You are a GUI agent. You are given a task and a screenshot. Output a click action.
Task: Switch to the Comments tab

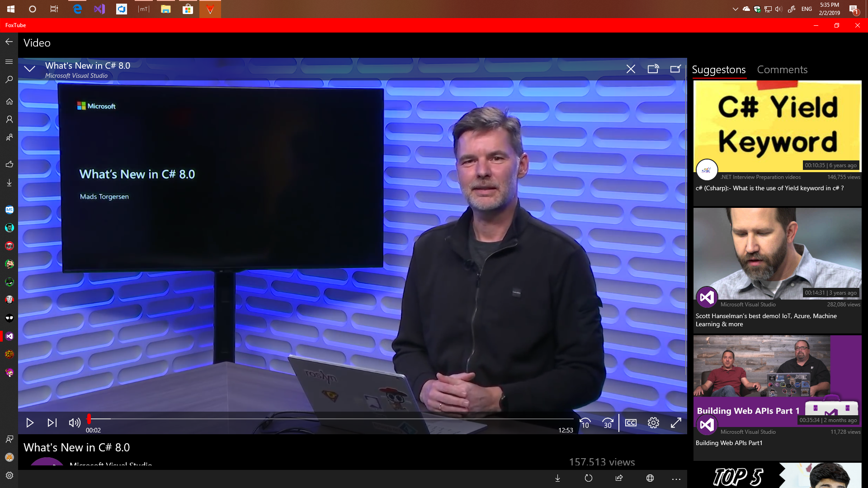click(x=782, y=70)
